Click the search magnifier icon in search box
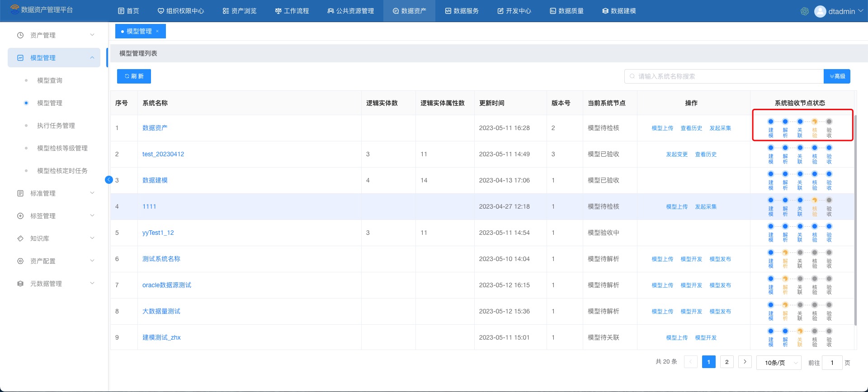Screen dimensions: 868x392 coord(632,76)
